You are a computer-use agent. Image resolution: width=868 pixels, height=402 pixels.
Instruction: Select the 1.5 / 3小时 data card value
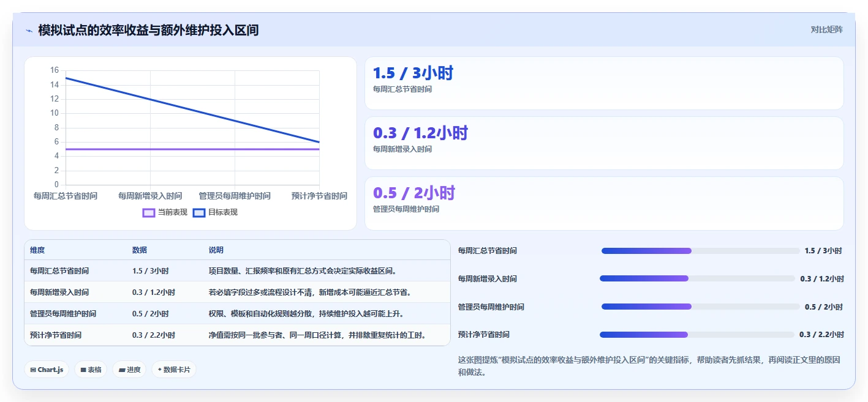413,73
